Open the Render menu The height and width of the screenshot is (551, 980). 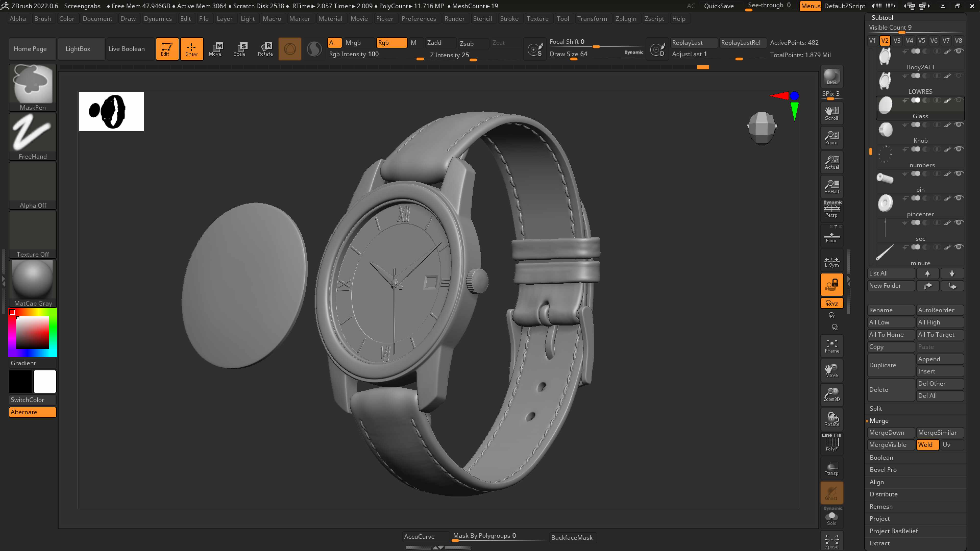[x=455, y=19]
